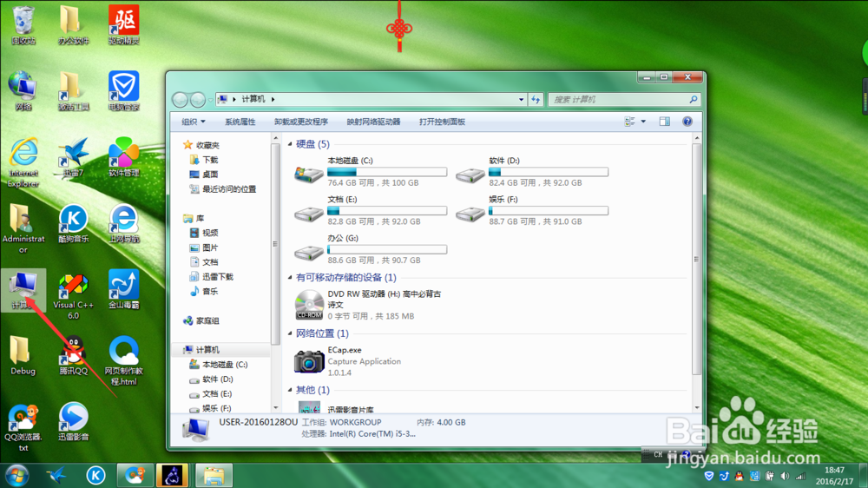
Task: Open Internet Explorer desktop icon
Action: [x=23, y=162]
